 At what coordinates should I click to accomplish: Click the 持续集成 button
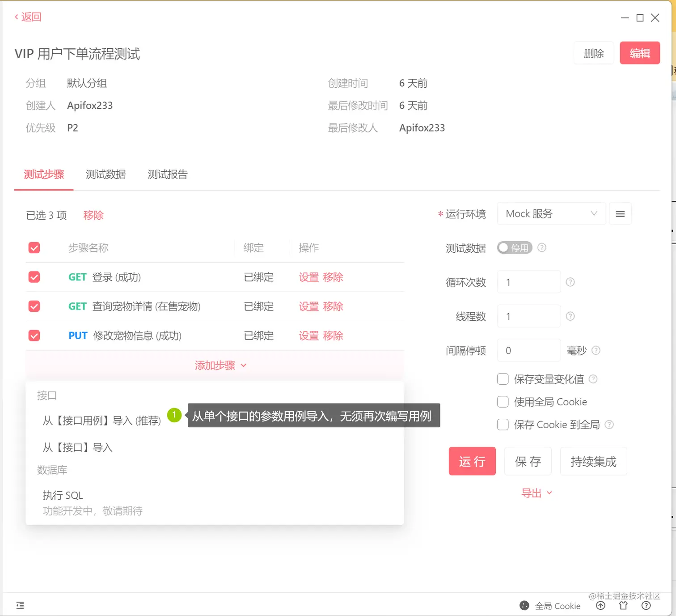593,461
